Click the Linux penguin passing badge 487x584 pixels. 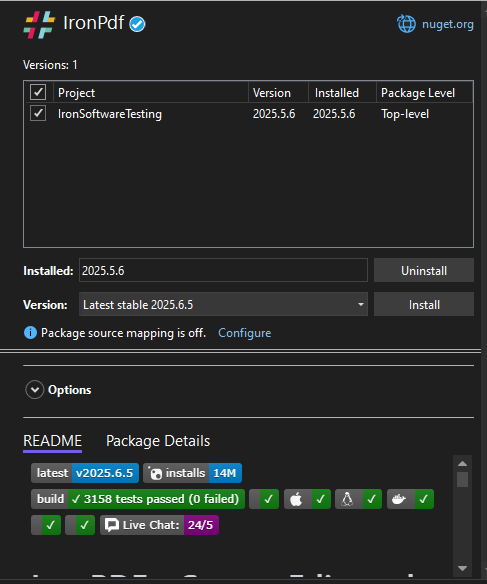358,499
